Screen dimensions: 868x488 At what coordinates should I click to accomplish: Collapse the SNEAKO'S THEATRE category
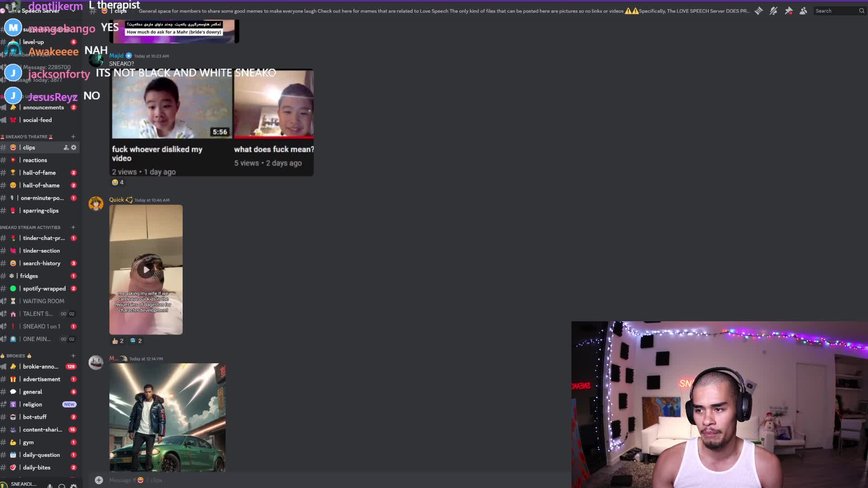point(26,136)
